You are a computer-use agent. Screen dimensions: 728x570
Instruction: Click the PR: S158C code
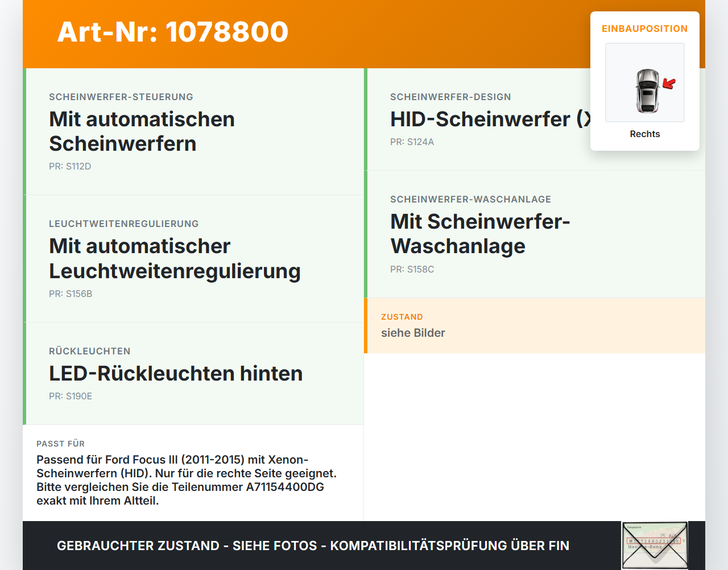pos(412,270)
